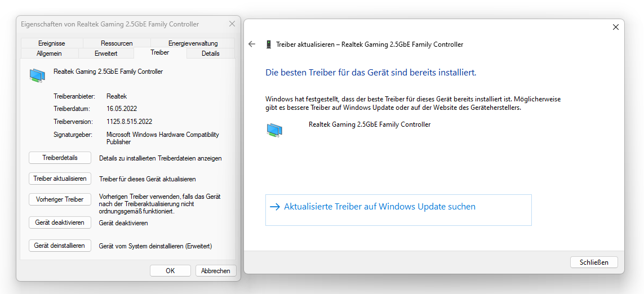Click the properties dialog title bar text

pyautogui.click(x=110, y=24)
